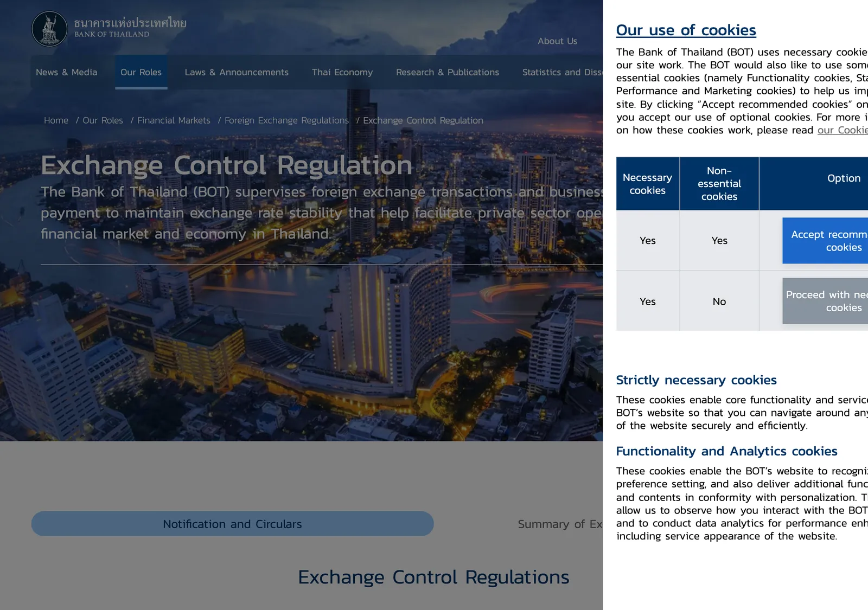This screenshot has height=610, width=868.
Task: Switch to the Summary of Ex… tab
Action: [x=560, y=524]
